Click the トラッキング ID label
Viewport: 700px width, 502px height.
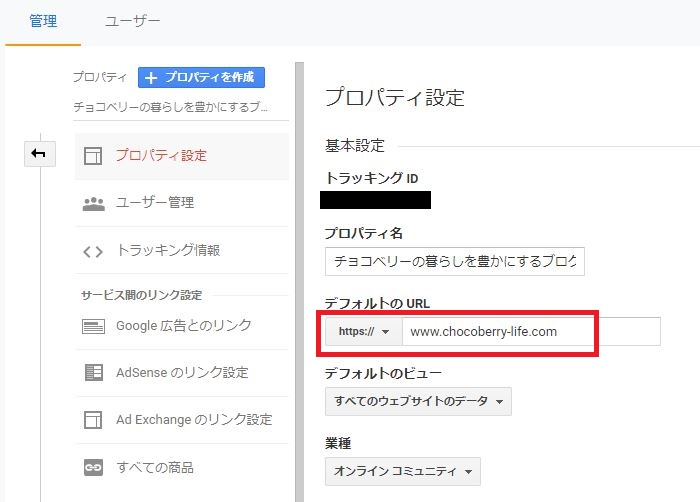click(x=371, y=179)
